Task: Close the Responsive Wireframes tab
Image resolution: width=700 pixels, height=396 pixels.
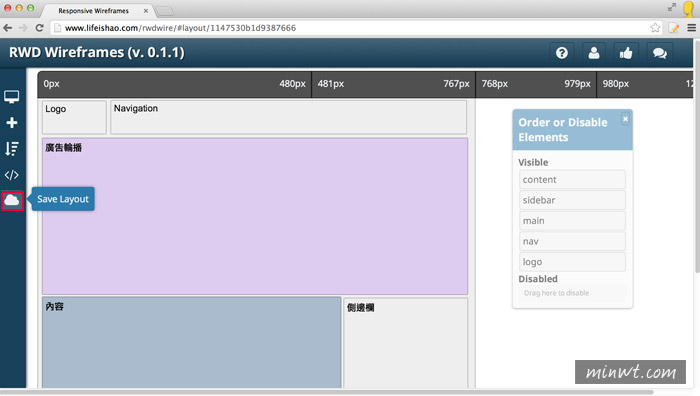Action: [x=146, y=11]
